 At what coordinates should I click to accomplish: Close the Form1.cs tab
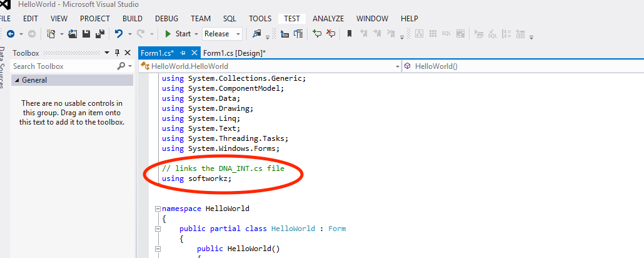pos(194,53)
